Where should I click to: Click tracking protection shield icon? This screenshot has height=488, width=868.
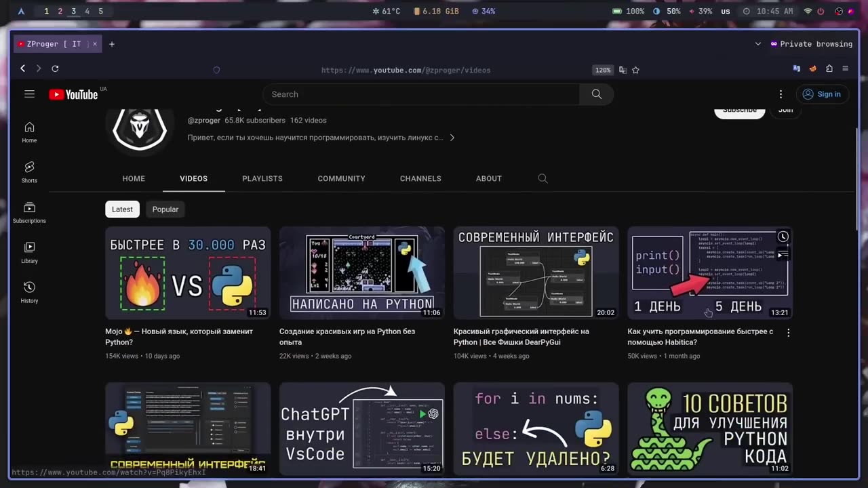tap(216, 70)
